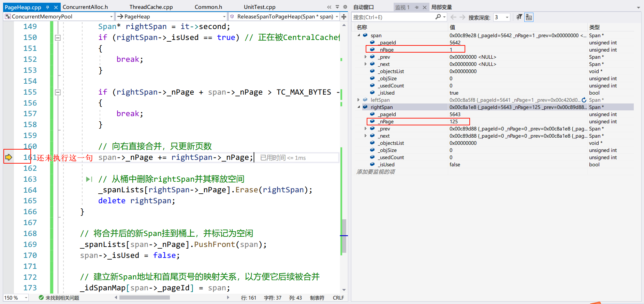Toggle the pinned watch items filter

click(x=519, y=17)
